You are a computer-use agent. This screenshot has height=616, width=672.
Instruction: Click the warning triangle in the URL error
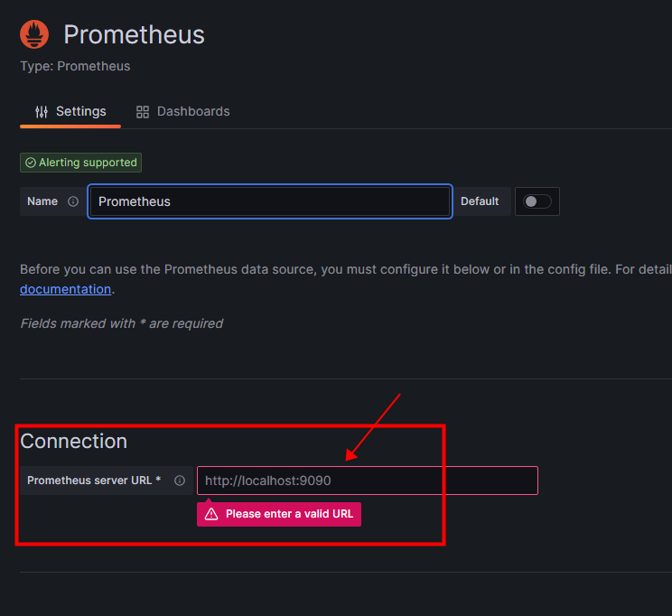(211, 514)
